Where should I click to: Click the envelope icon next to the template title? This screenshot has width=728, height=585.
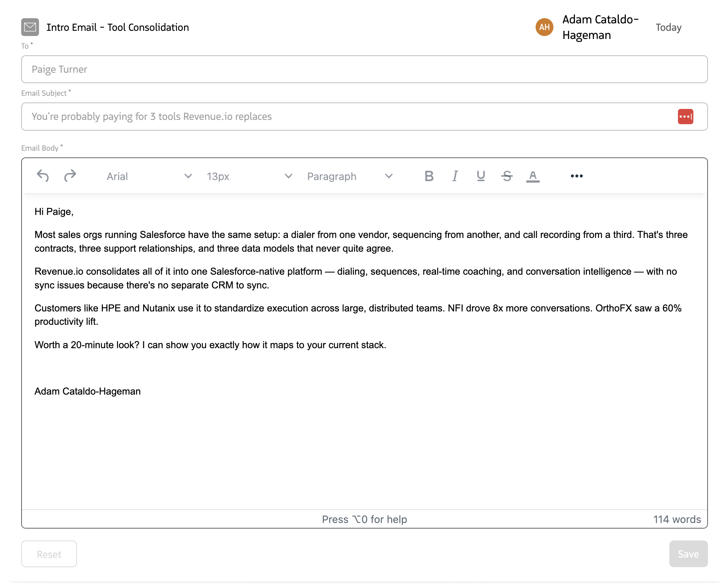point(30,26)
